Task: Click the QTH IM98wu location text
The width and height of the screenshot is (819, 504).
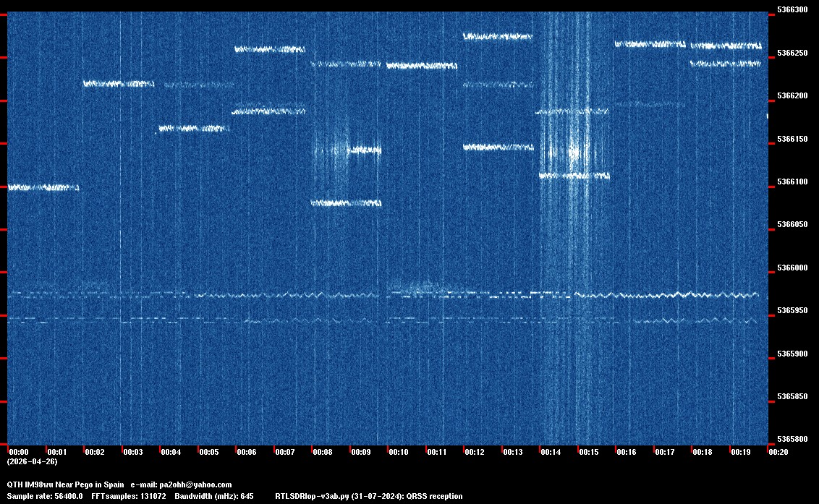Action: point(29,484)
